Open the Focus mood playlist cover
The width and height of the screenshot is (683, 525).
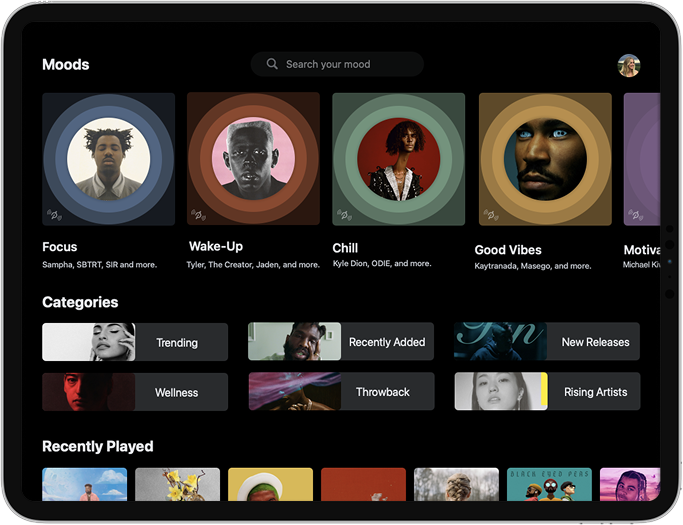click(x=108, y=159)
